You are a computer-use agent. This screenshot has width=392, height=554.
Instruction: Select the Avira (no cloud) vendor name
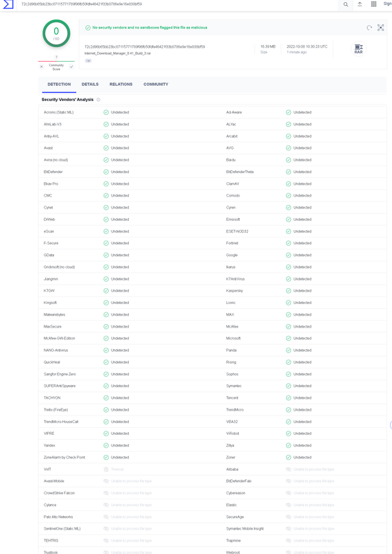(x=56, y=160)
